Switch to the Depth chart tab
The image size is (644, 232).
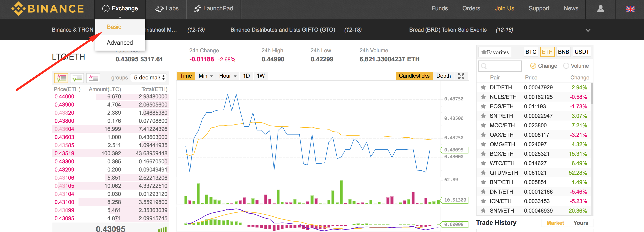click(x=443, y=76)
